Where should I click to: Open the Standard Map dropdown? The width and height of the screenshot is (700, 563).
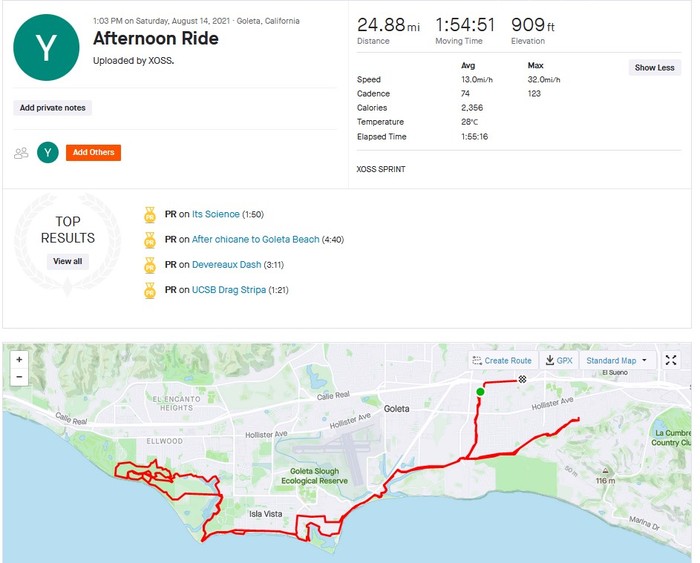point(615,360)
